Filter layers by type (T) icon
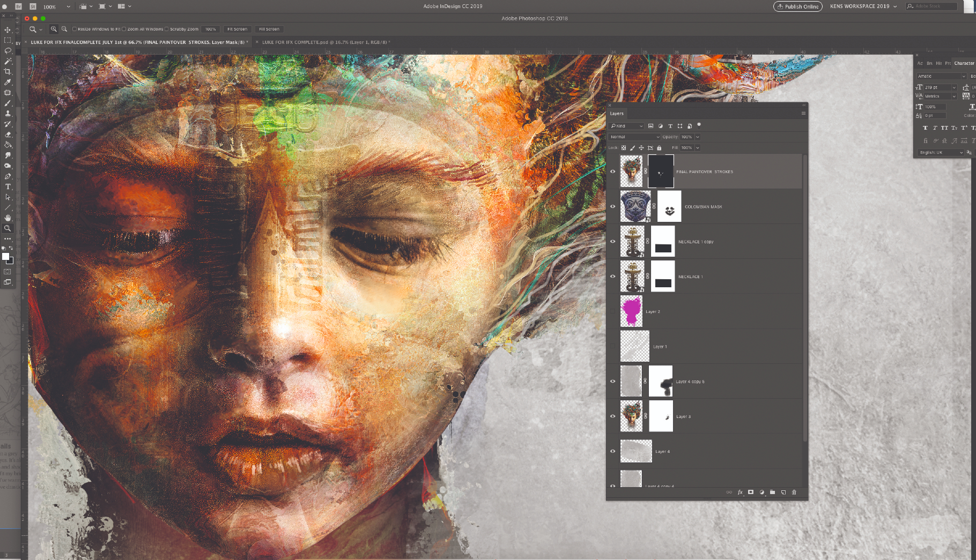Screen dimensions: 976x560 pyautogui.click(x=670, y=126)
